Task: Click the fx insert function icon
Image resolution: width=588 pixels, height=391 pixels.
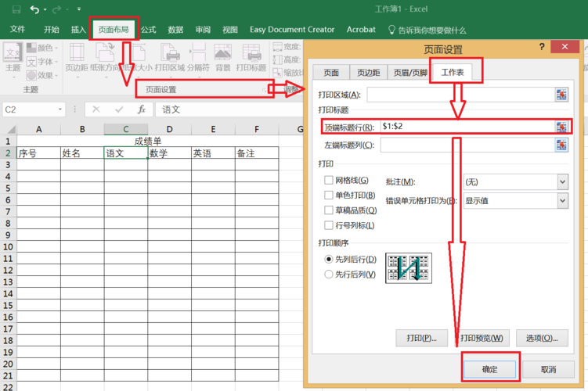Action: pyautogui.click(x=142, y=109)
